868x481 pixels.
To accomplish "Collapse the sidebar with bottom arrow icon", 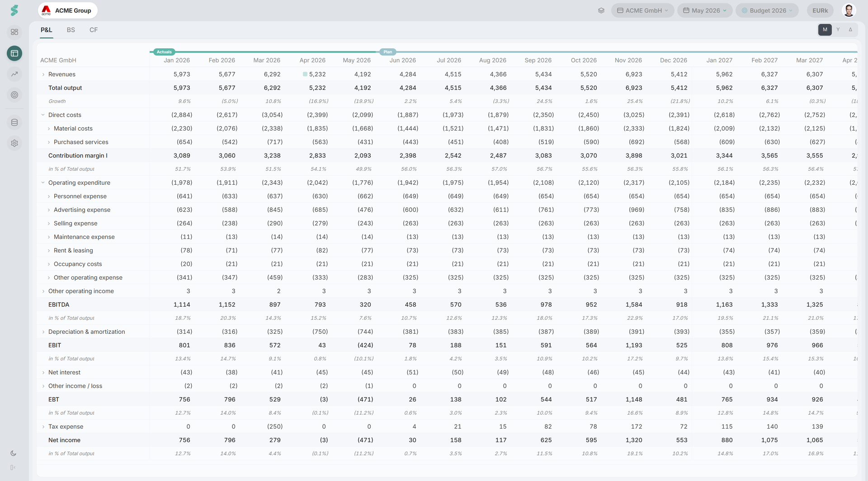I will 13,467.
